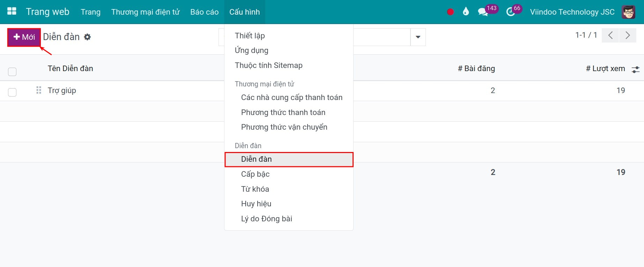Select Thiết lập from the menu
The width and height of the screenshot is (644, 267).
[250, 36]
